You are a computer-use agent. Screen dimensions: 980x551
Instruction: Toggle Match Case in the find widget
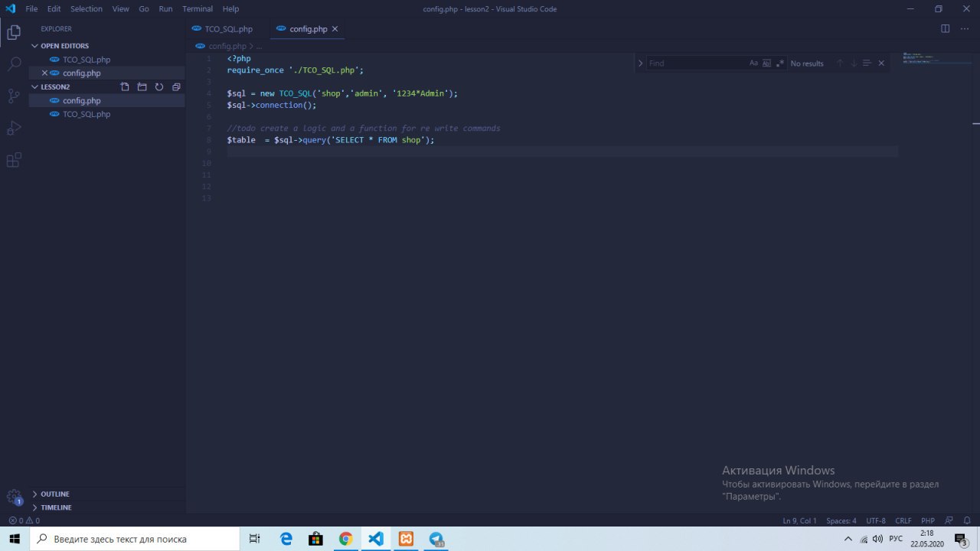click(753, 64)
